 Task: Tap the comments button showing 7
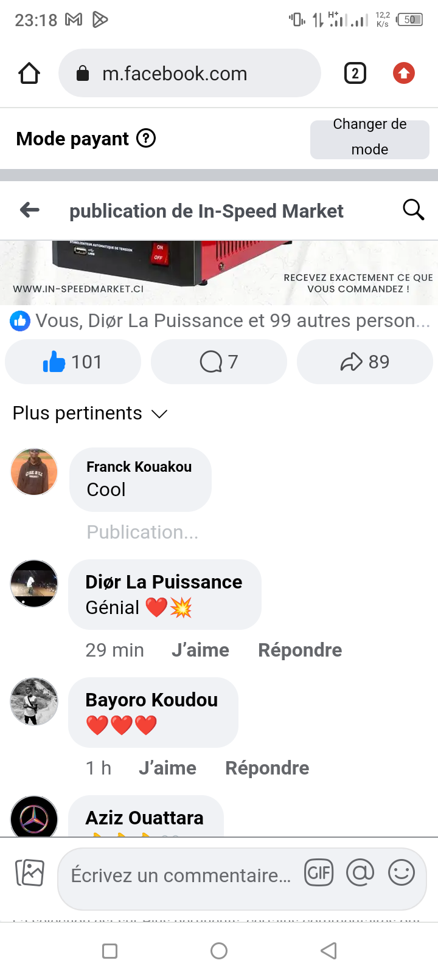point(219,362)
